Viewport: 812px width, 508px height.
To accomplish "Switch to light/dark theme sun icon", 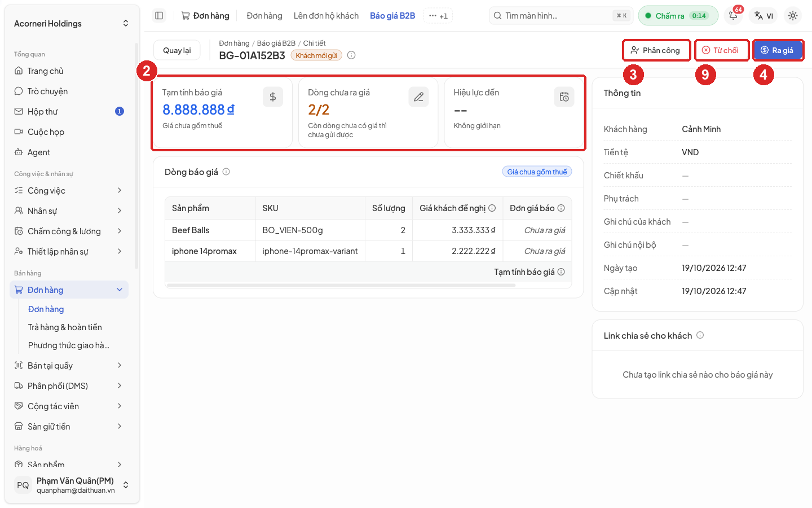I will coord(793,16).
